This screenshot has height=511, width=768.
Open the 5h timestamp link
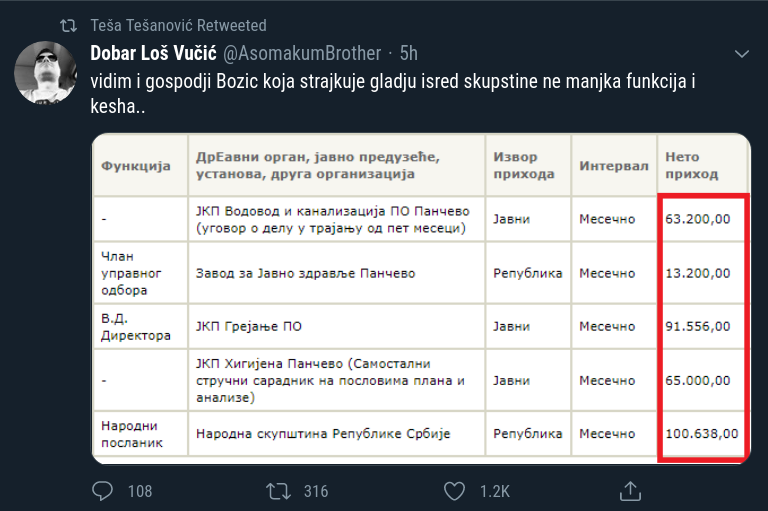[409, 53]
